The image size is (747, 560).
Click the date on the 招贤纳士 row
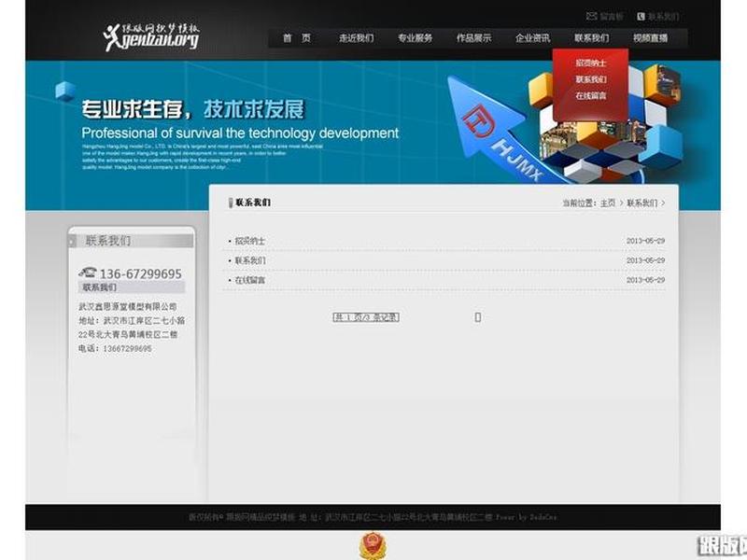point(645,241)
